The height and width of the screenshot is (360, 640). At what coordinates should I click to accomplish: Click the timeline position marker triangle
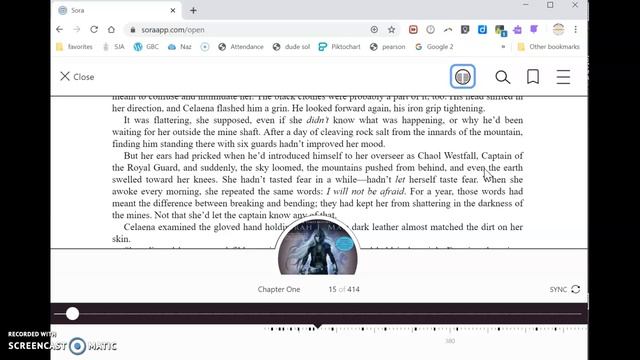(318, 325)
